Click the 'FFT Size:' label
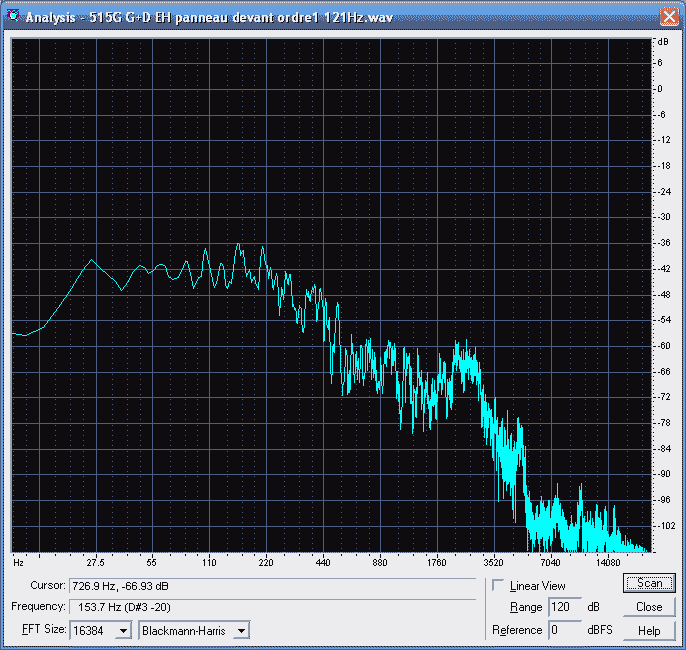 click(44, 629)
